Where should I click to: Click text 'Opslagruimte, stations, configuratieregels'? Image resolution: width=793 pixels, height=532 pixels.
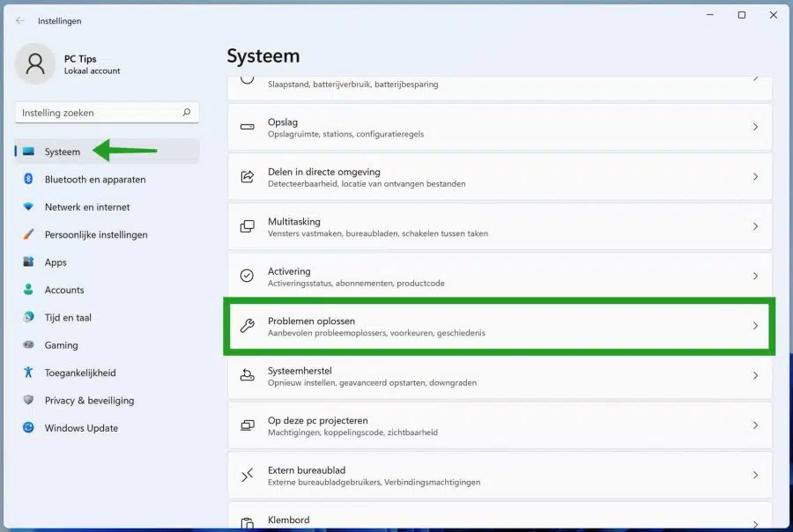pos(346,134)
